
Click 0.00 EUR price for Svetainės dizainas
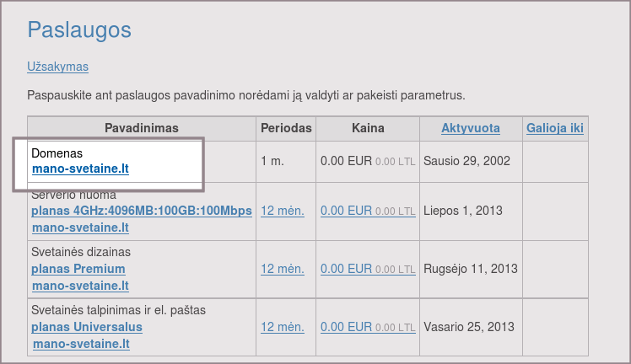(x=346, y=269)
